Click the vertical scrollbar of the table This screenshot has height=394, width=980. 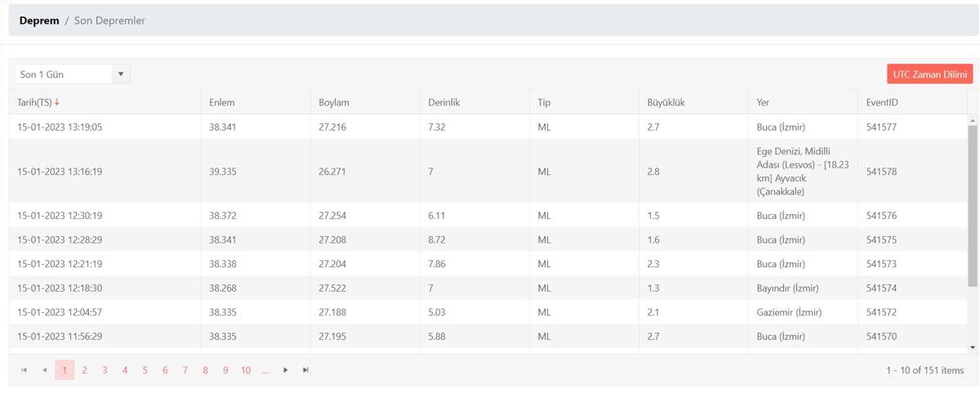click(x=972, y=204)
